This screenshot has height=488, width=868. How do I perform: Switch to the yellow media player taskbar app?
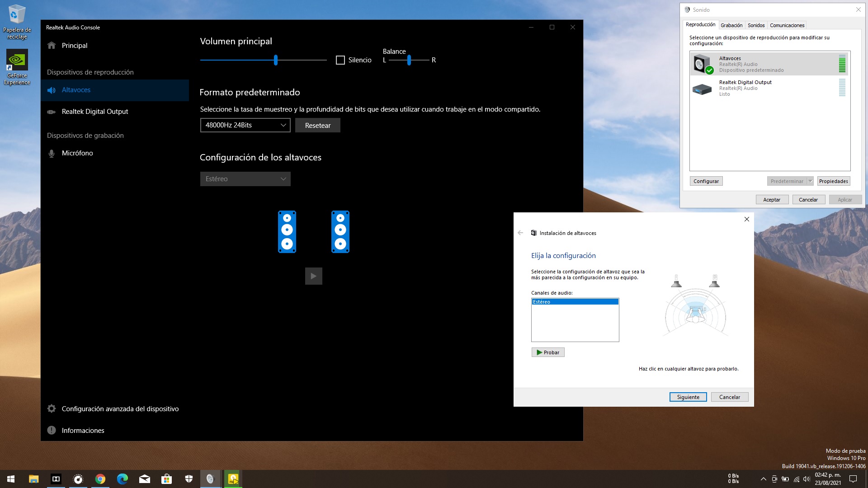(233, 479)
